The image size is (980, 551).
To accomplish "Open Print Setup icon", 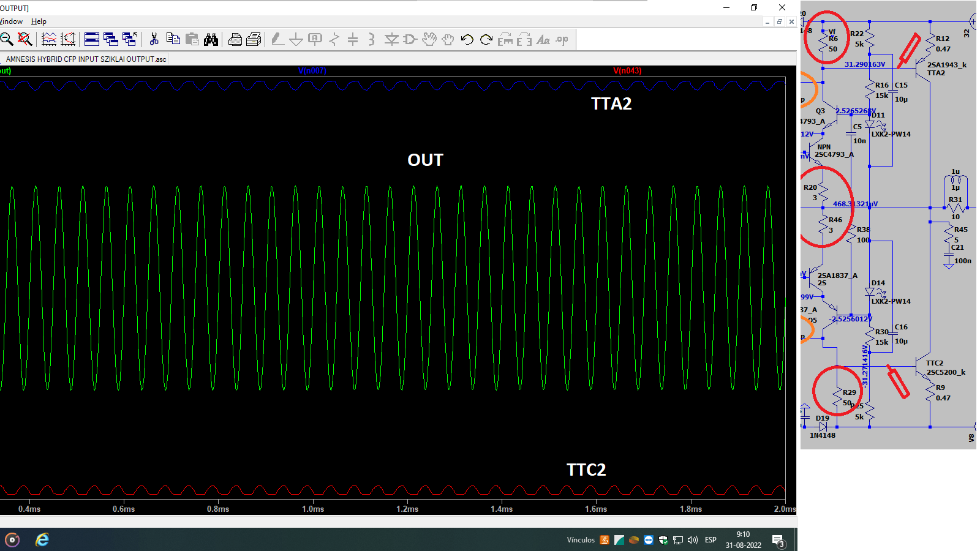I will pos(235,40).
